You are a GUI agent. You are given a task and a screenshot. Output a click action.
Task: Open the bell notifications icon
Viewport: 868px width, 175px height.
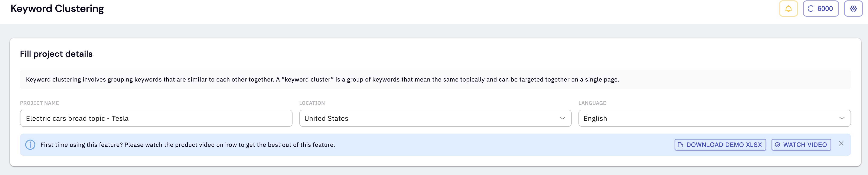[x=788, y=9]
